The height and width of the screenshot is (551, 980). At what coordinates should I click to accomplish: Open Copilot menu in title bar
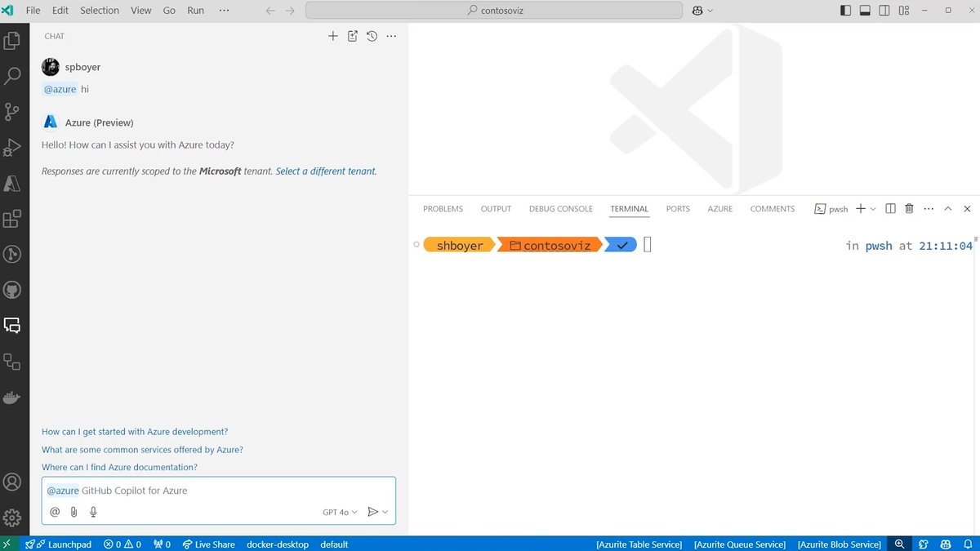(x=702, y=11)
